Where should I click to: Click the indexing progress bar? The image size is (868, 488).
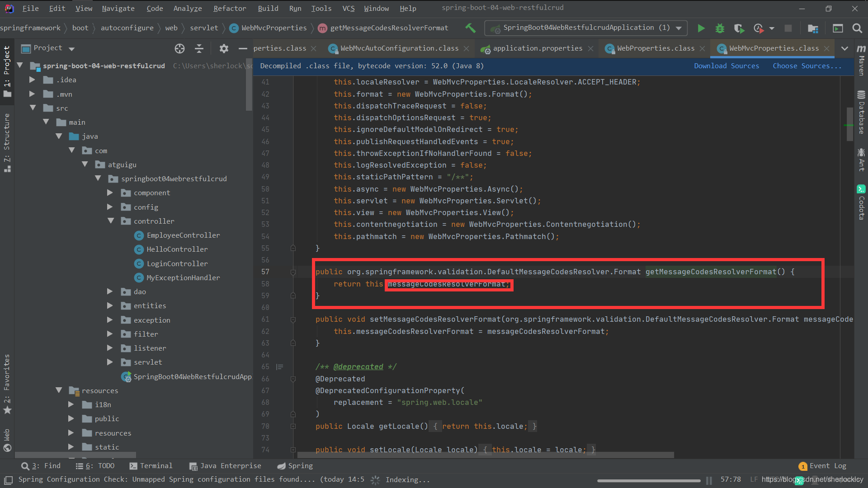[649, 480]
